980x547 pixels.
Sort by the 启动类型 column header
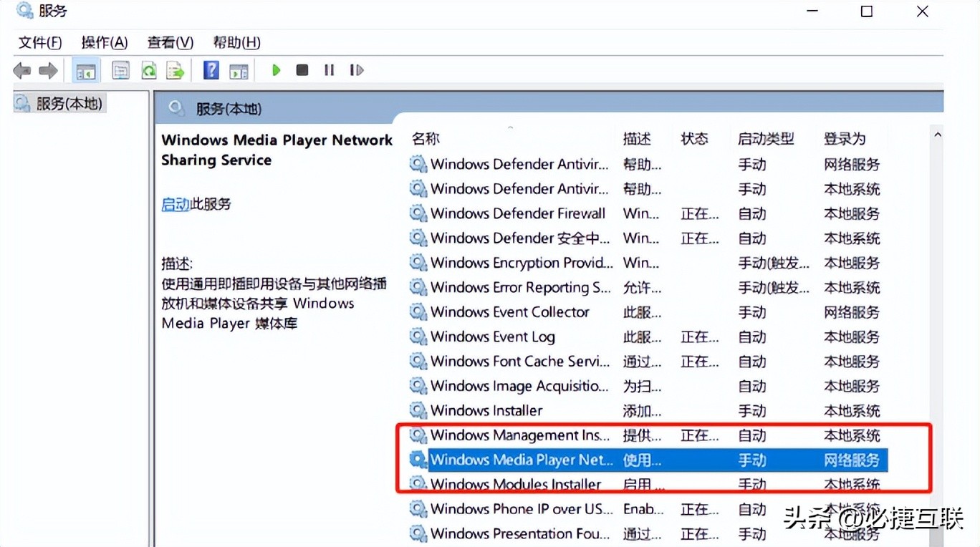[x=767, y=138]
